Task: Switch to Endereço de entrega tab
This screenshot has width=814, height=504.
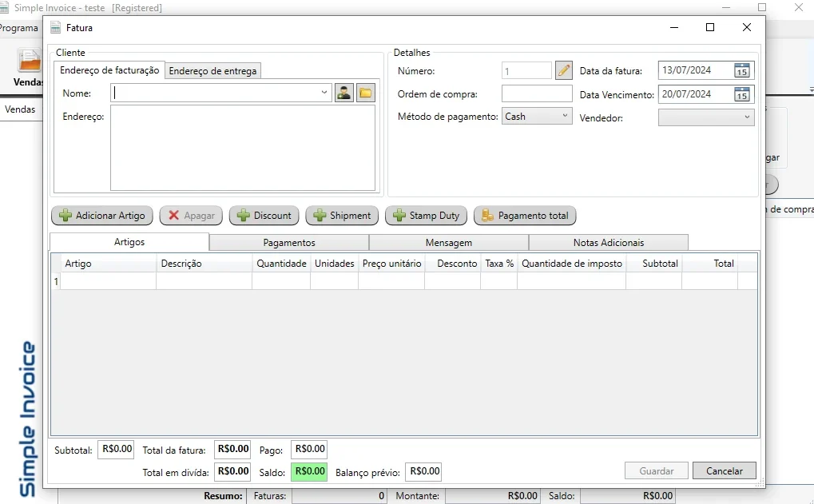Action: 212,71
